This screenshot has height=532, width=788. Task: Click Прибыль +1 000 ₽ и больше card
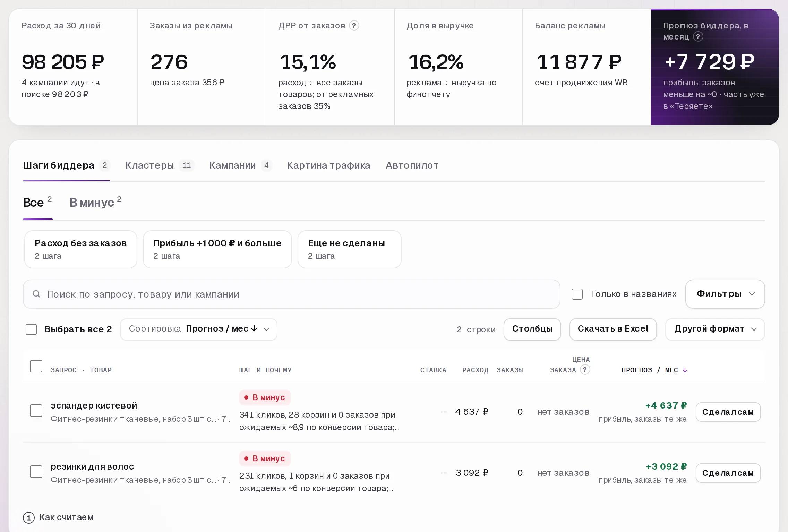217,249
